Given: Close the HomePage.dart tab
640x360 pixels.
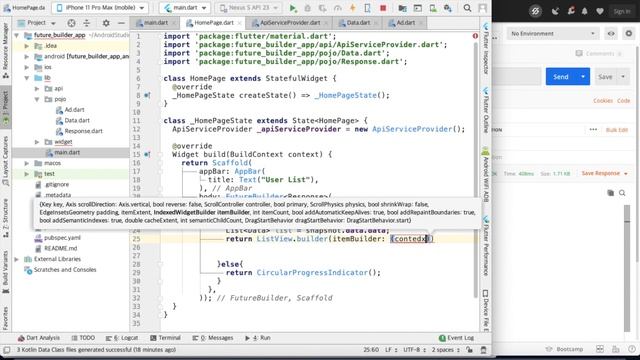Looking at the screenshot, I should [240, 23].
